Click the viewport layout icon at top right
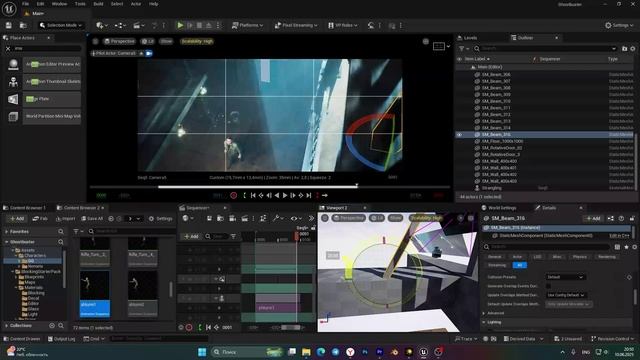The image size is (640, 360). coord(439,46)
